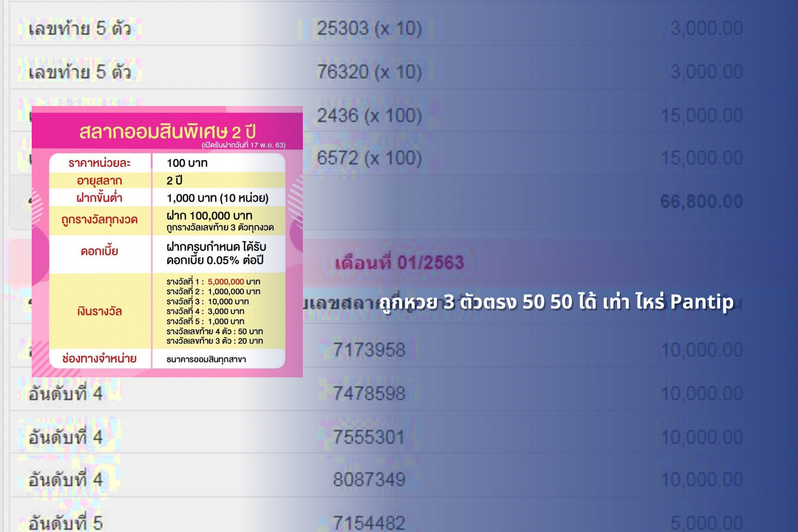798x532 pixels.
Task: Click the ธนาคารออมสินทุกสาขา text
Action: pyautogui.click(x=206, y=359)
